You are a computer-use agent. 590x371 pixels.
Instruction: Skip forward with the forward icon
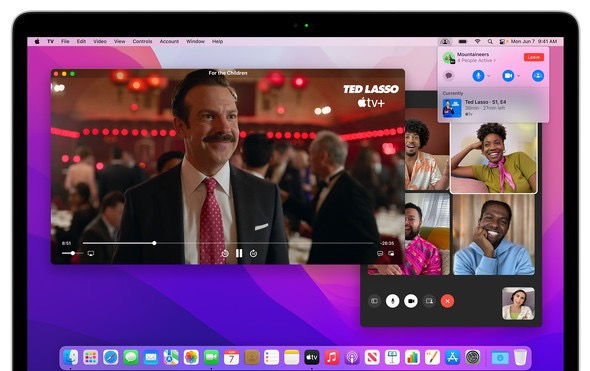click(253, 254)
